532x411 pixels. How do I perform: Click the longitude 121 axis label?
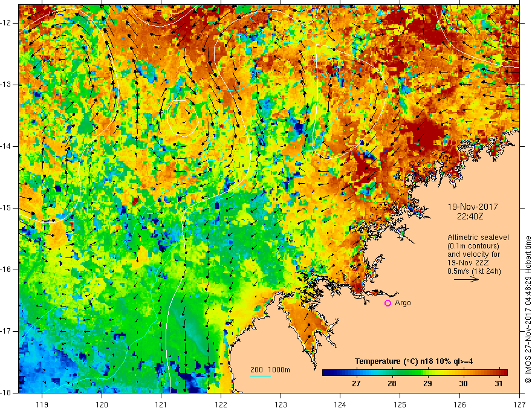[x=161, y=404]
